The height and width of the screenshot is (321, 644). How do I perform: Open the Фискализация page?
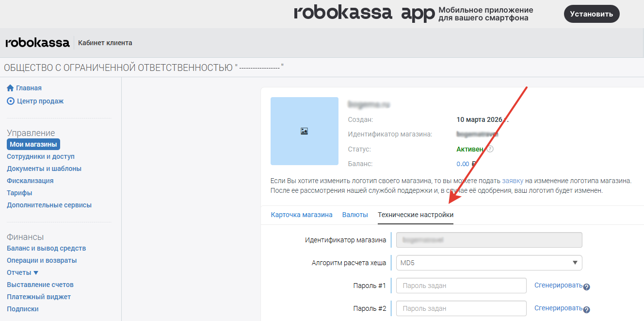tap(30, 181)
